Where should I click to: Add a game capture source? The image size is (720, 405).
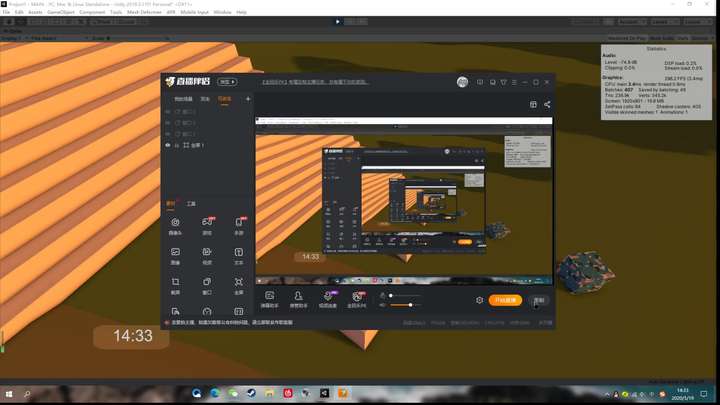point(207,226)
